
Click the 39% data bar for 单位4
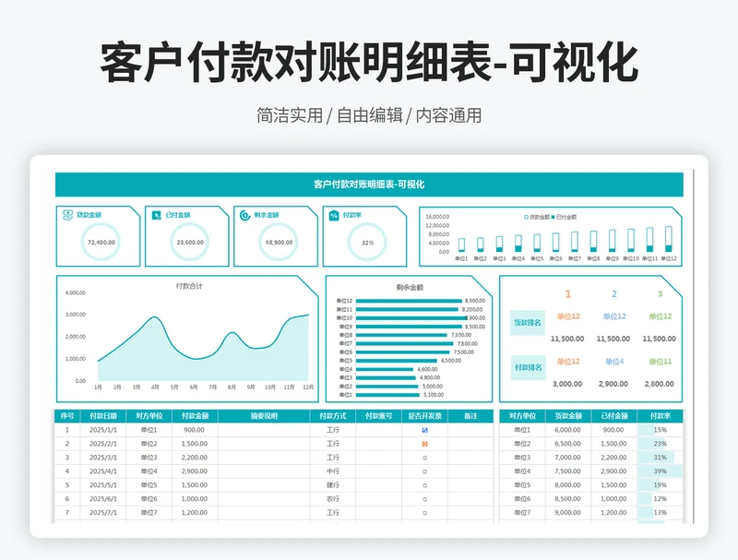[x=660, y=471]
